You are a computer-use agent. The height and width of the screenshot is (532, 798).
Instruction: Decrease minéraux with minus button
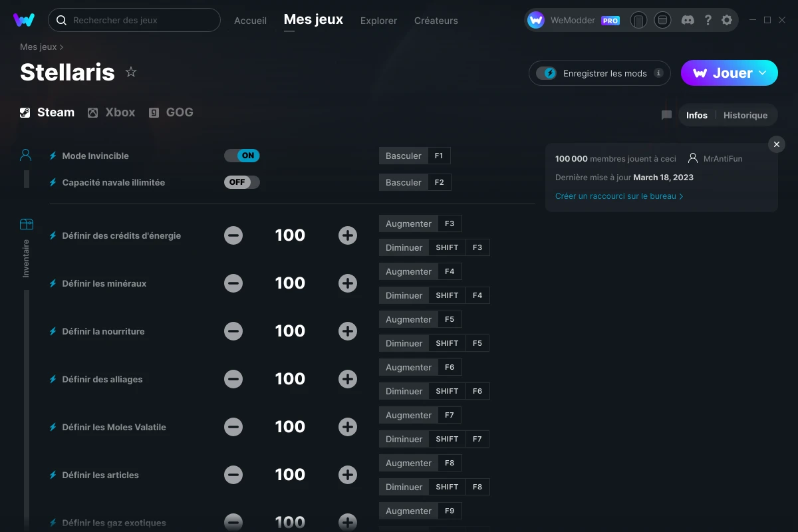pos(233,283)
